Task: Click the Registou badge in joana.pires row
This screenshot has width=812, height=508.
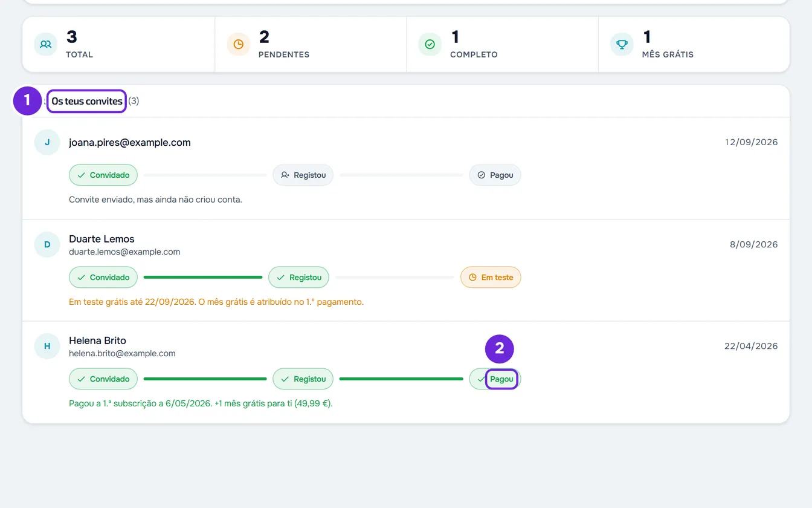Action: point(303,175)
